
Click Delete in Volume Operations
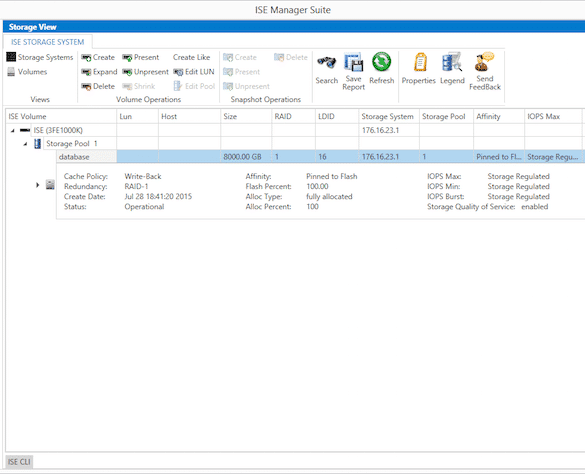pyautogui.click(x=98, y=86)
